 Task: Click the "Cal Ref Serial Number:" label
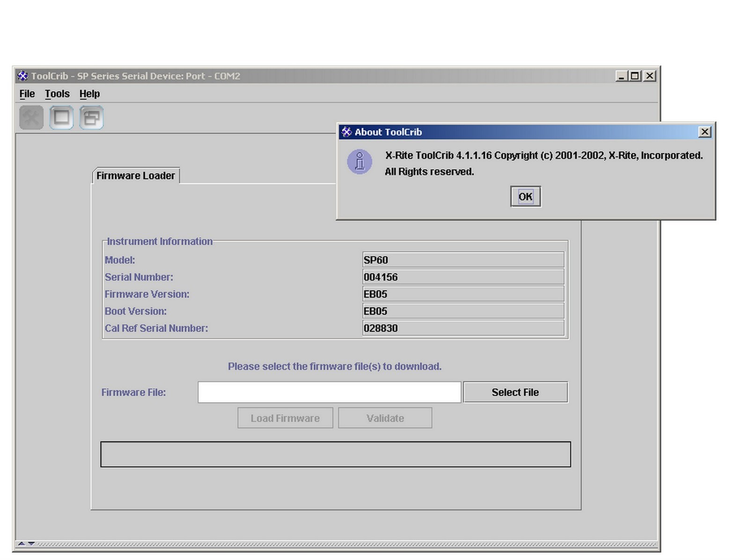[156, 328]
